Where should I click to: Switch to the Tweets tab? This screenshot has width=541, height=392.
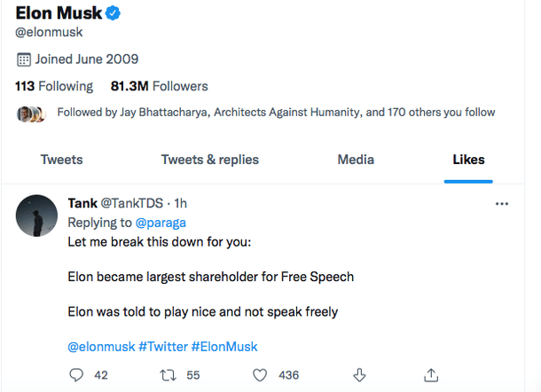61,160
